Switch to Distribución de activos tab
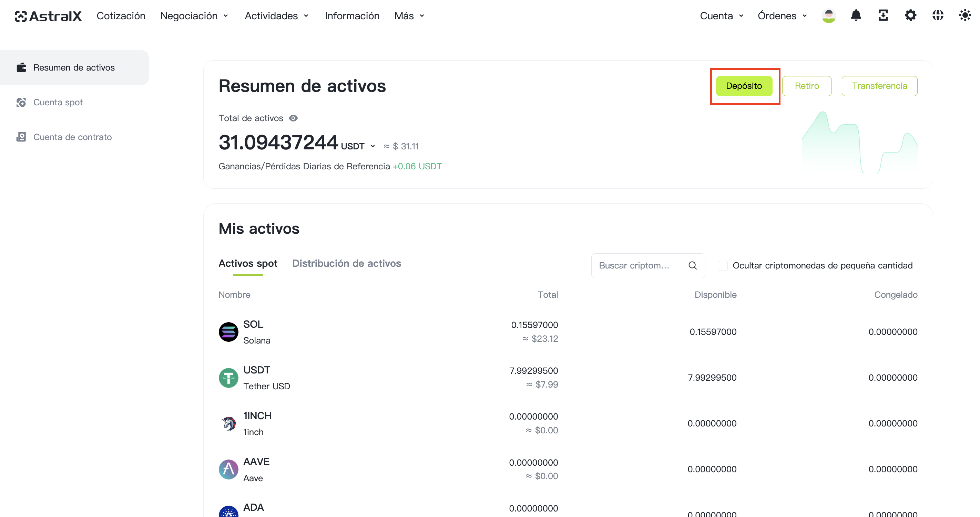This screenshot has width=980, height=517. [347, 263]
